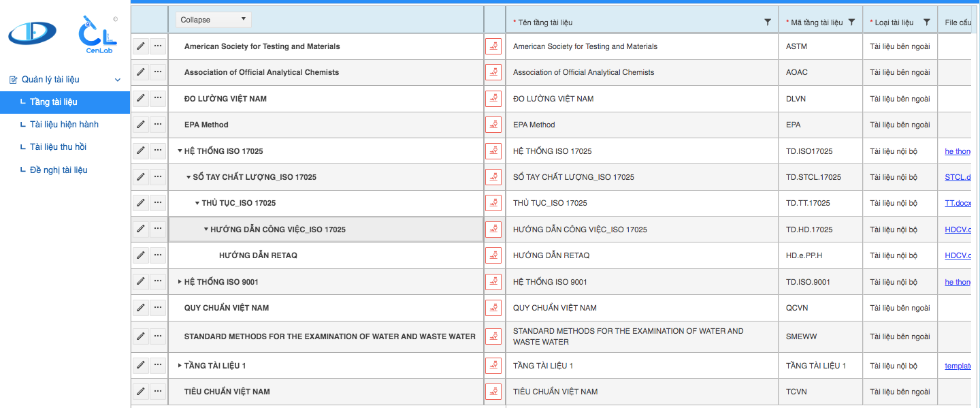
Task: Open the TT.docx file link
Action: point(958,203)
